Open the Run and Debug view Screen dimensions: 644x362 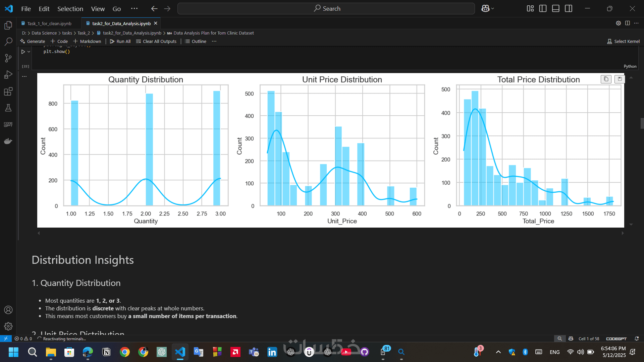(8, 74)
